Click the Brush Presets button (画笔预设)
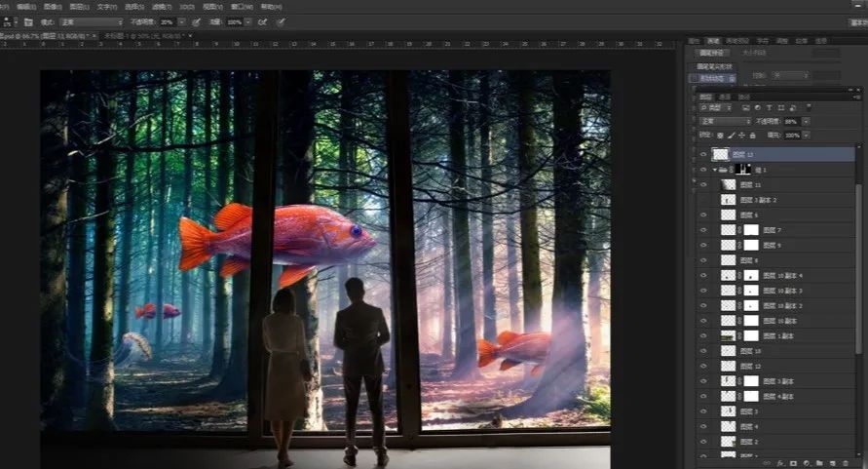 coord(712,53)
